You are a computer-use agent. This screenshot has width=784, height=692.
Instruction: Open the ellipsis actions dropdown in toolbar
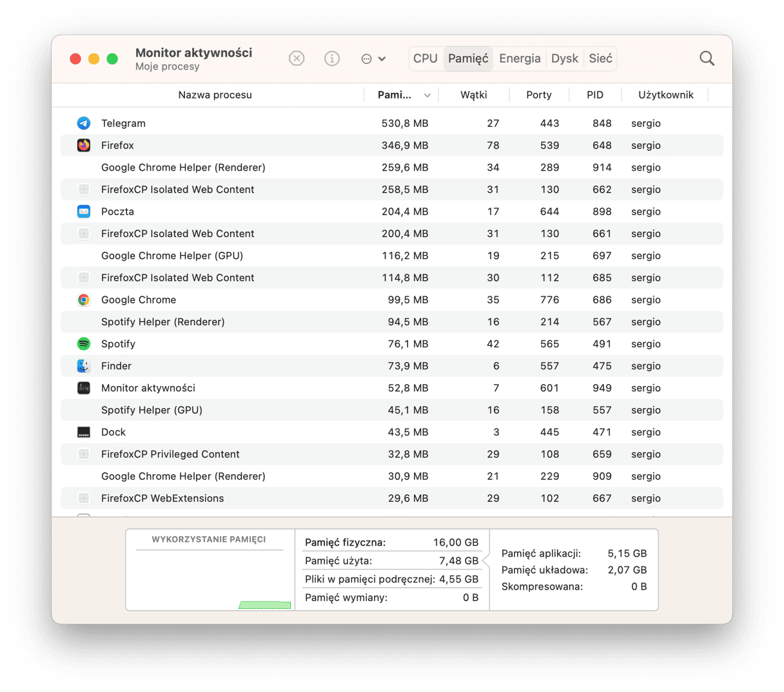pyautogui.click(x=373, y=59)
